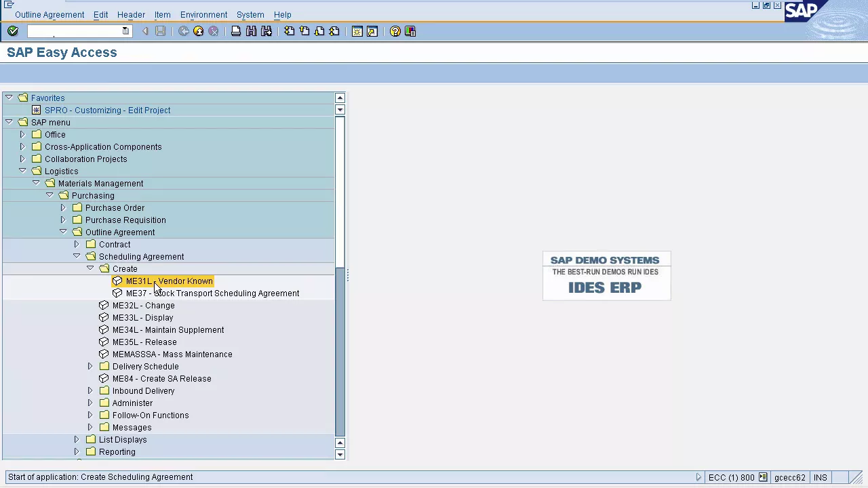868x488 pixels.
Task: Click the system menu icon above Outline Agreement
Action: pos(9,5)
